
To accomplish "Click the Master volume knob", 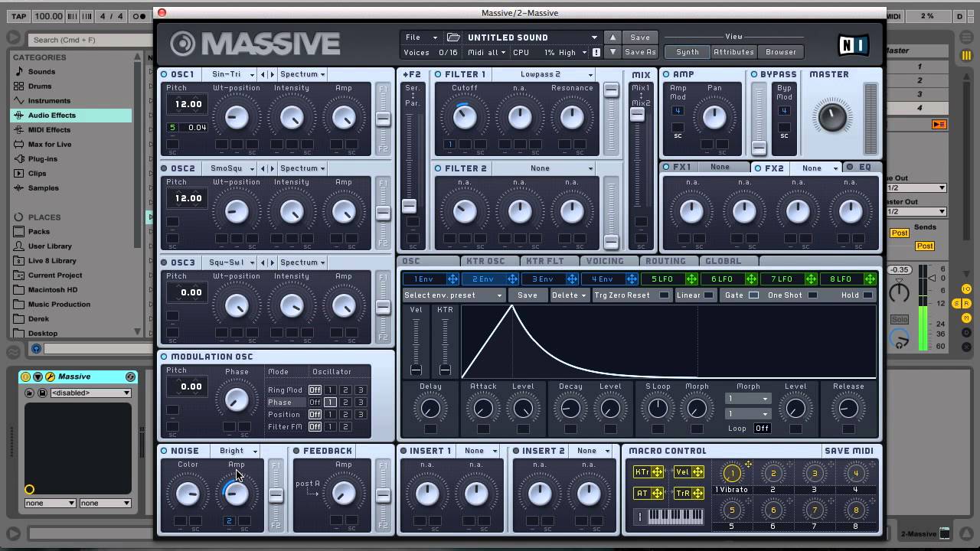I will pos(832,117).
